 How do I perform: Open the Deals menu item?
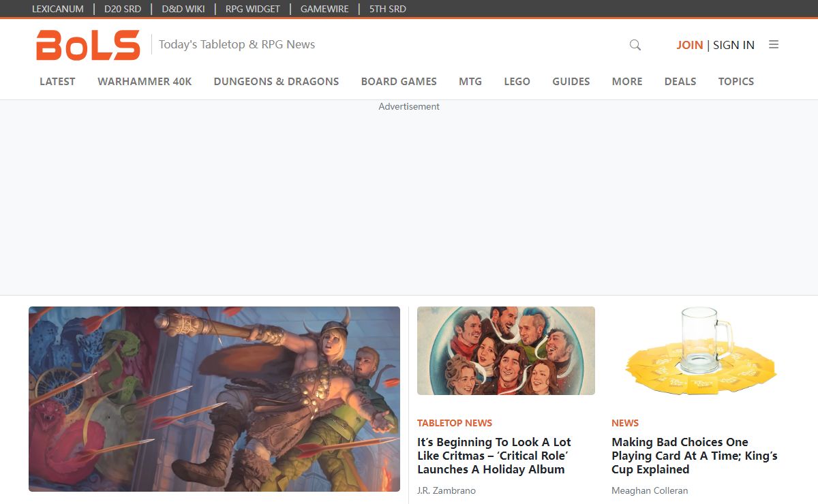pyautogui.click(x=680, y=81)
